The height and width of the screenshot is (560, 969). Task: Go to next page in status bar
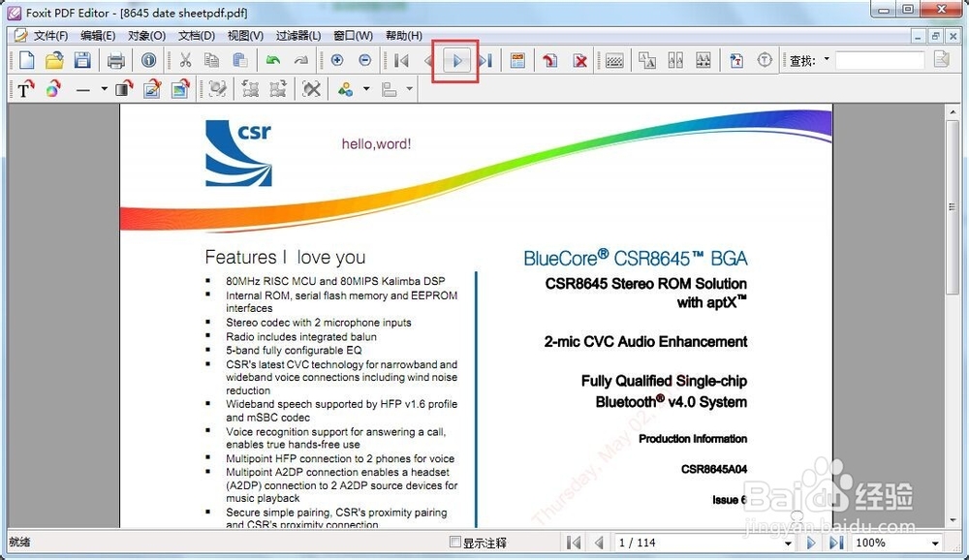click(811, 543)
